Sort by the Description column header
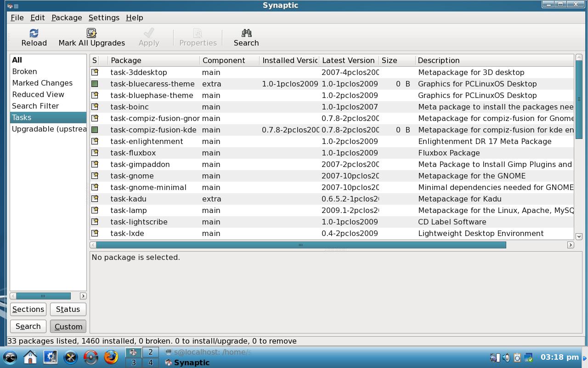588x368 pixels. [x=495, y=60]
